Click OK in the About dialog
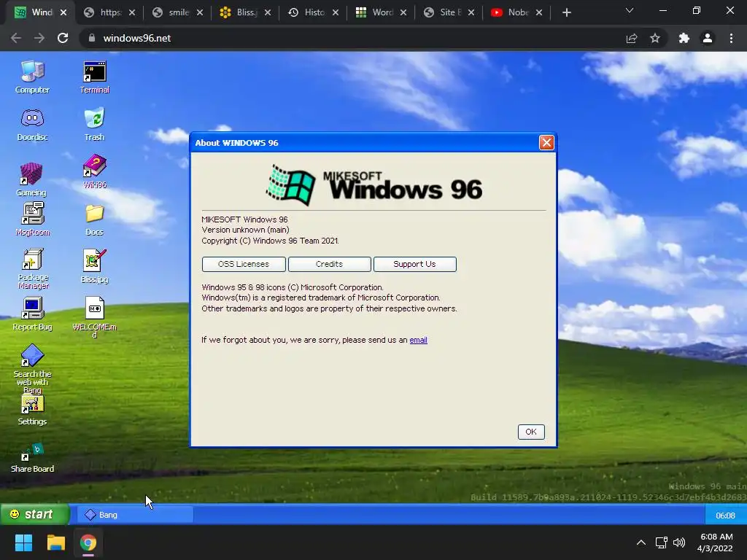The image size is (747, 560). point(531,432)
